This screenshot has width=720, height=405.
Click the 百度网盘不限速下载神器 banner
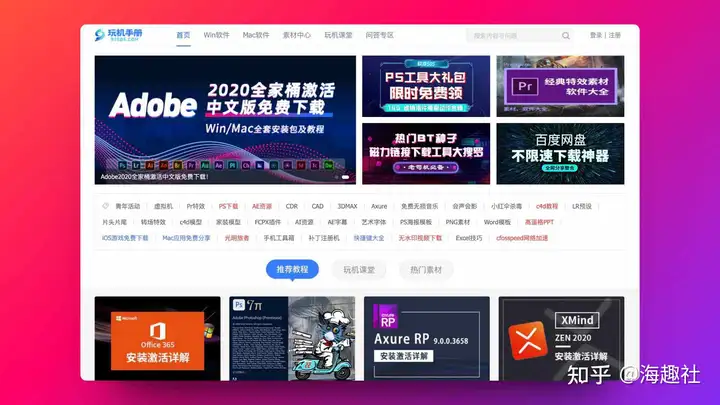point(559,153)
